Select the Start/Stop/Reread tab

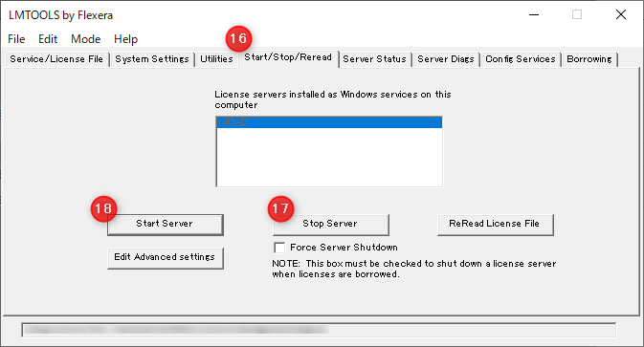pos(288,57)
